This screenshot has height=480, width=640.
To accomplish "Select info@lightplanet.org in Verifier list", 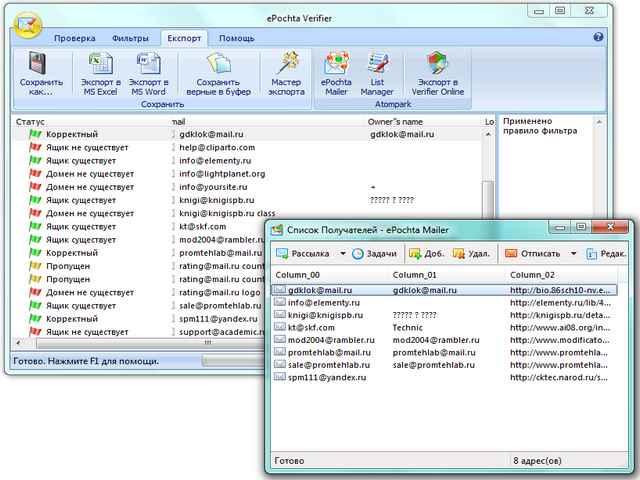I will point(222,174).
